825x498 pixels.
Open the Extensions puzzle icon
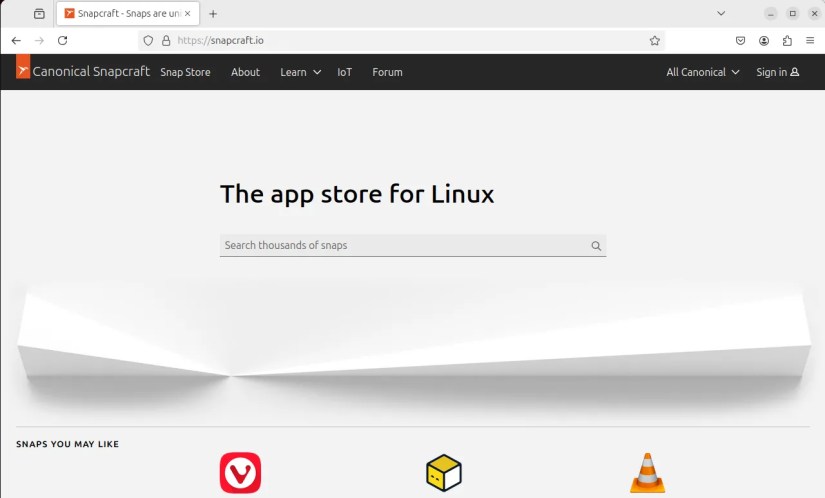click(787, 40)
